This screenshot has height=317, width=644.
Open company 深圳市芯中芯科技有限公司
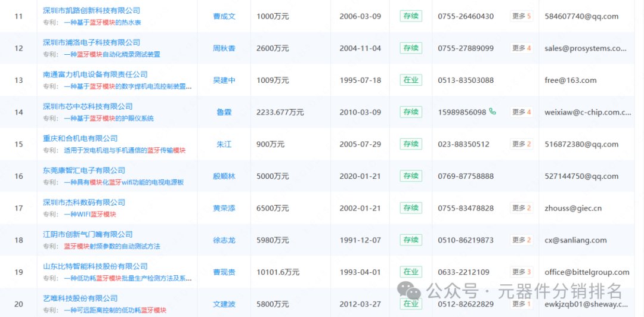pyautogui.click(x=88, y=106)
